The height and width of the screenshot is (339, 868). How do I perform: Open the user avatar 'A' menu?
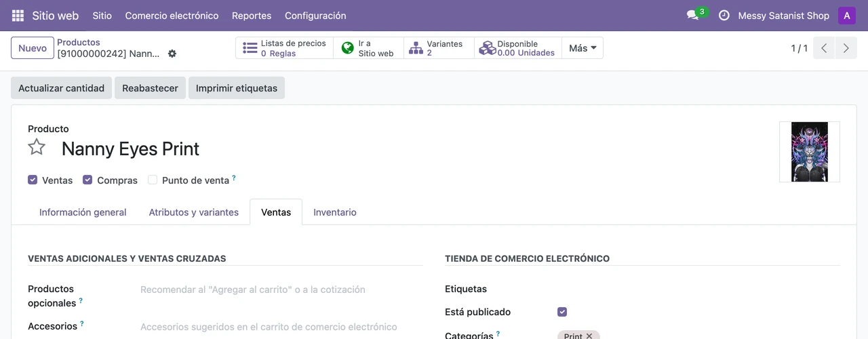pos(847,16)
